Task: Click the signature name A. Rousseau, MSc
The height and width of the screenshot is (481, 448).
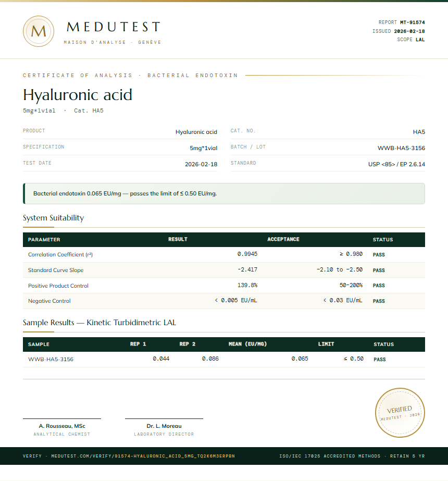Action: pyautogui.click(x=62, y=426)
